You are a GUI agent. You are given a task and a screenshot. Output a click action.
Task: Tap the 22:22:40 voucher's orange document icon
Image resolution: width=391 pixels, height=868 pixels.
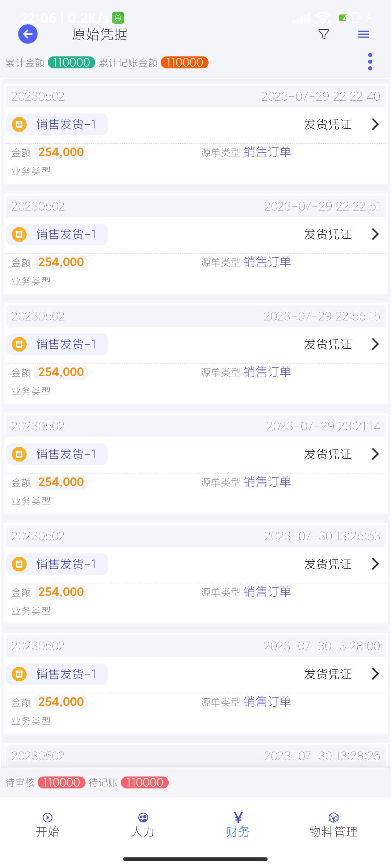coord(19,124)
